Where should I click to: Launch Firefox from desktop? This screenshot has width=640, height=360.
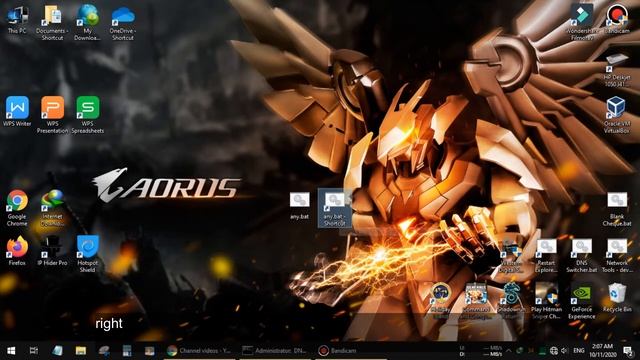coord(17,251)
